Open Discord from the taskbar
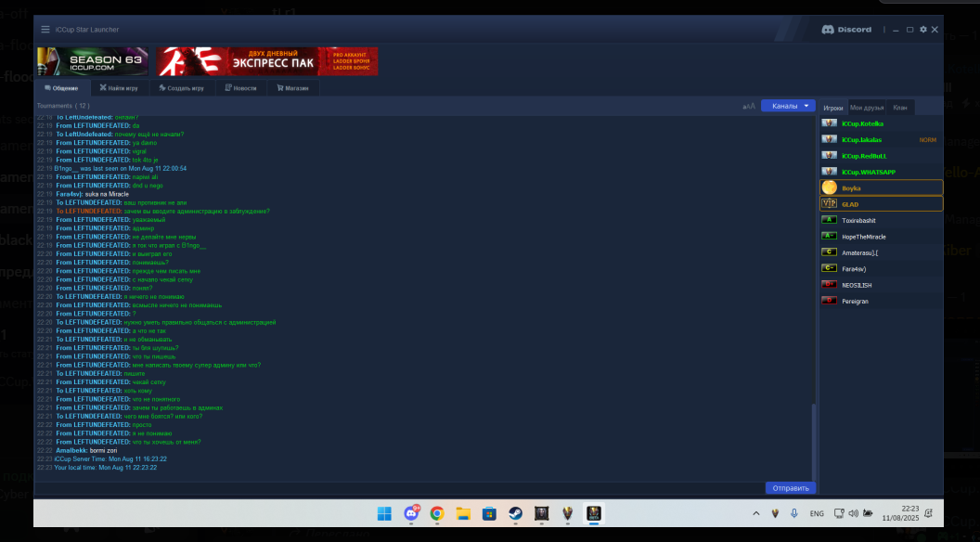 [x=411, y=514]
